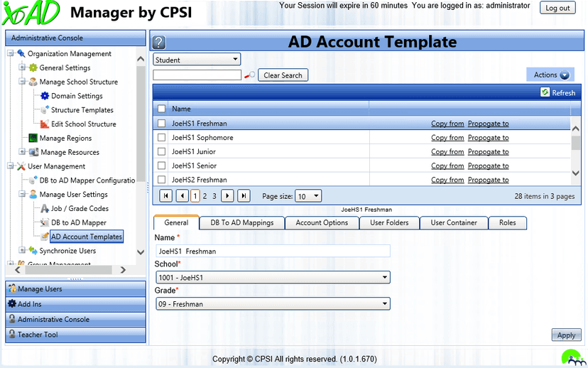The image size is (588, 368).
Task: Click the User Management tools icon
Action: pyautogui.click(x=21, y=166)
